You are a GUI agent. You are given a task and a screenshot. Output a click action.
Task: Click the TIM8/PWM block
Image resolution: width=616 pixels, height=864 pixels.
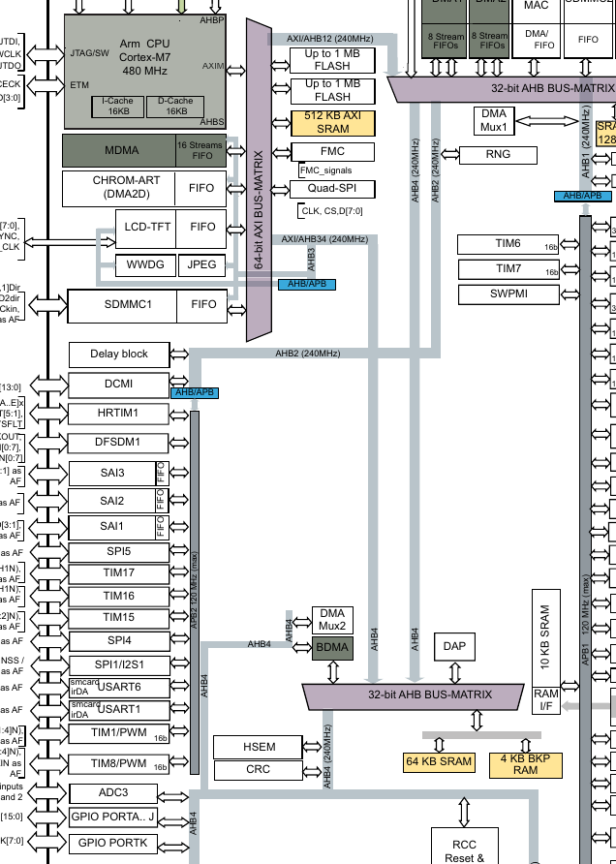(x=119, y=764)
